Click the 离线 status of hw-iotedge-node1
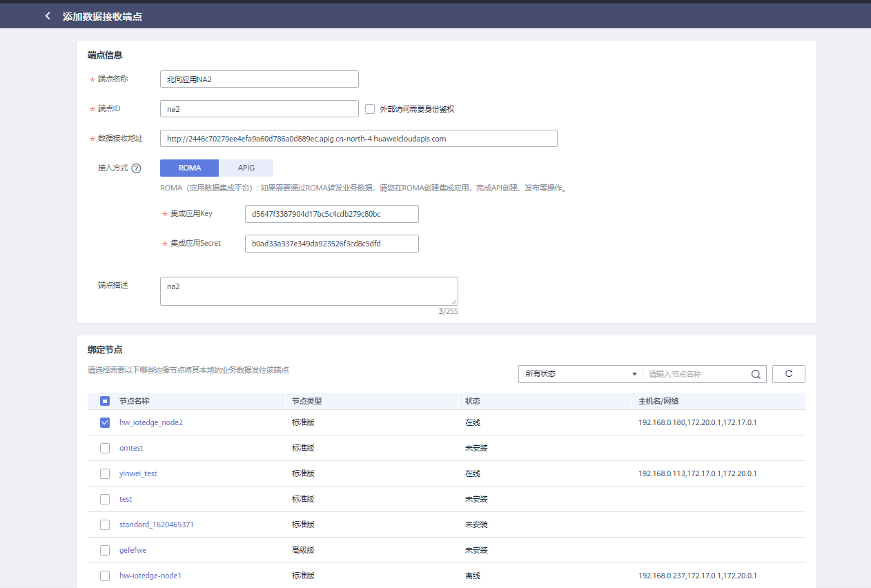Viewport: 871px width, 588px height. (473, 576)
